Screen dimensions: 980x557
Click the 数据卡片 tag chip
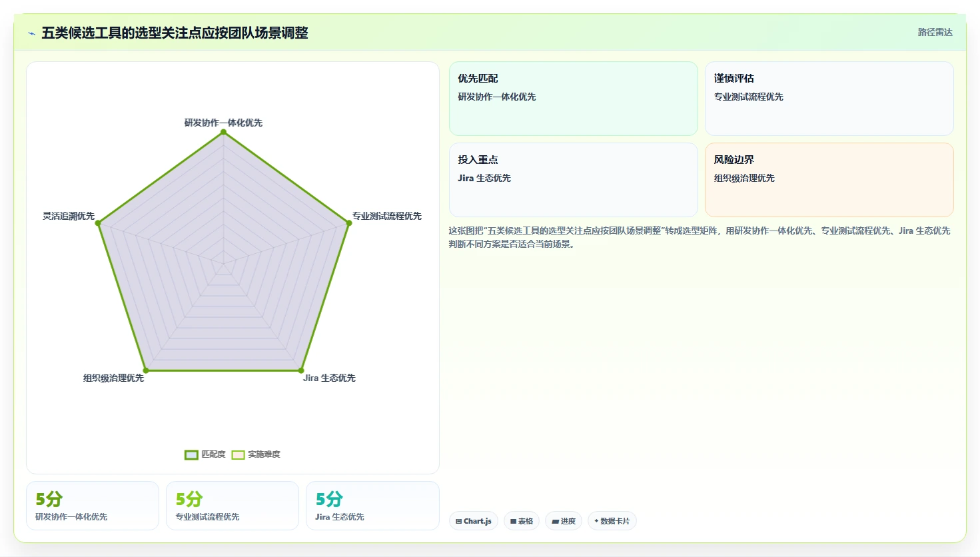(612, 521)
